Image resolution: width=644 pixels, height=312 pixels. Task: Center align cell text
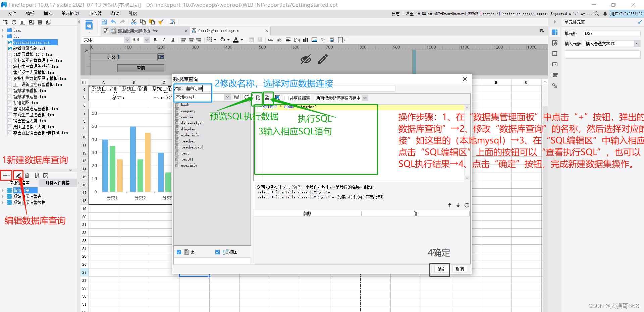tap(191, 40)
